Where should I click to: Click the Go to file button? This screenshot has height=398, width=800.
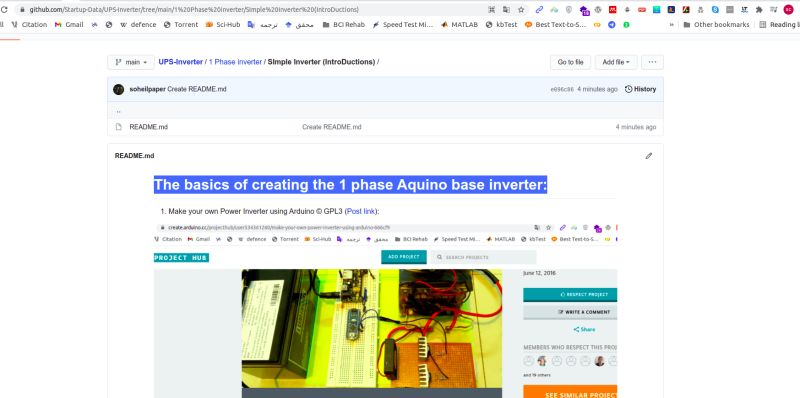point(570,62)
